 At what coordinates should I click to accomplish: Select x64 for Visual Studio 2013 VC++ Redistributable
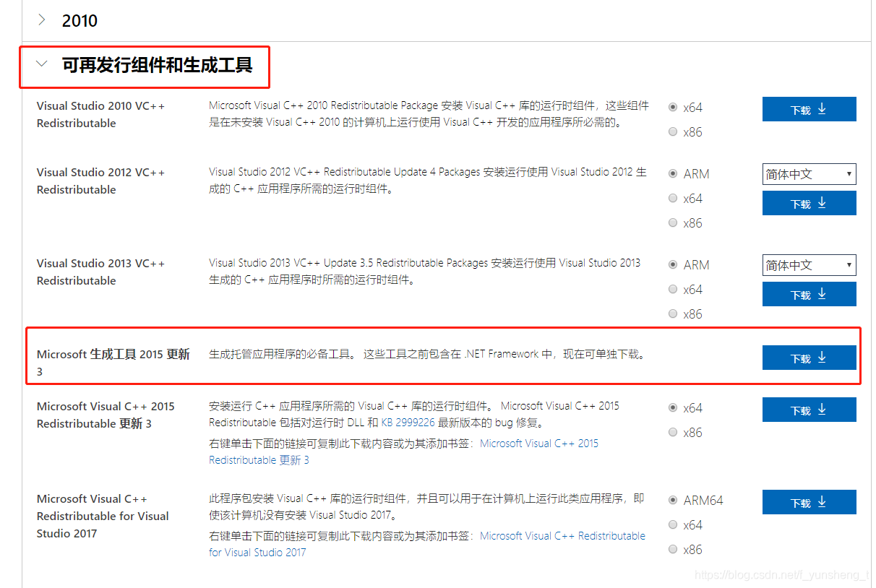click(673, 289)
